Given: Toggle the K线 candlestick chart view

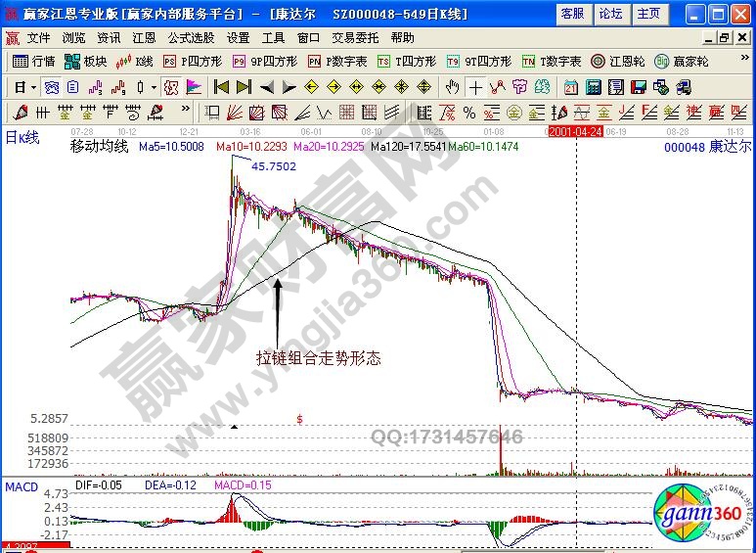Looking at the screenshot, I should pos(135,61).
